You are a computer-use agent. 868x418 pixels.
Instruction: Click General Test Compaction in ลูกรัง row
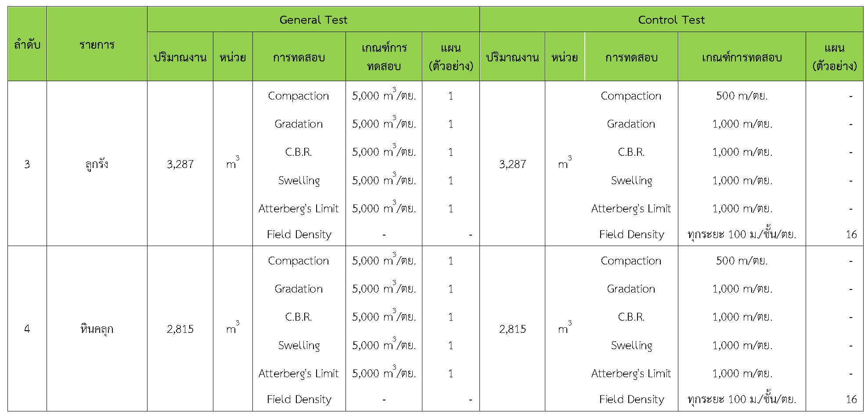[x=299, y=96]
